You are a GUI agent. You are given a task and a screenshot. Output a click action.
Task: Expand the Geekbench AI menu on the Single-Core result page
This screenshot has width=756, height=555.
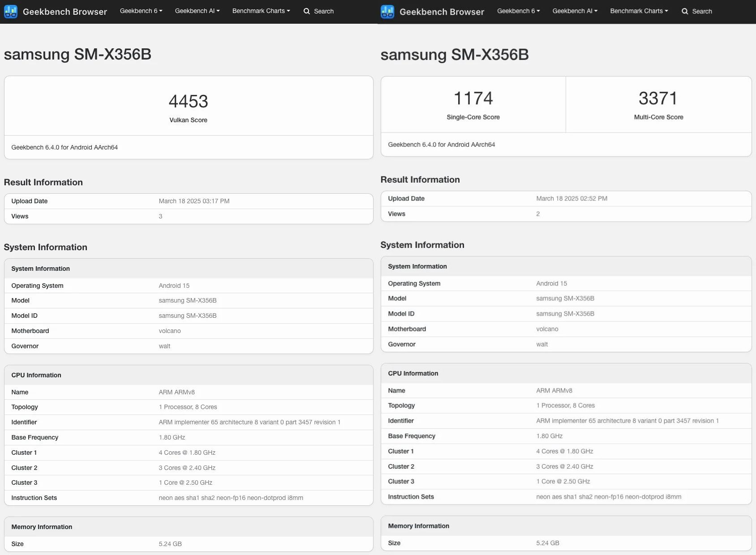(575, 11)
